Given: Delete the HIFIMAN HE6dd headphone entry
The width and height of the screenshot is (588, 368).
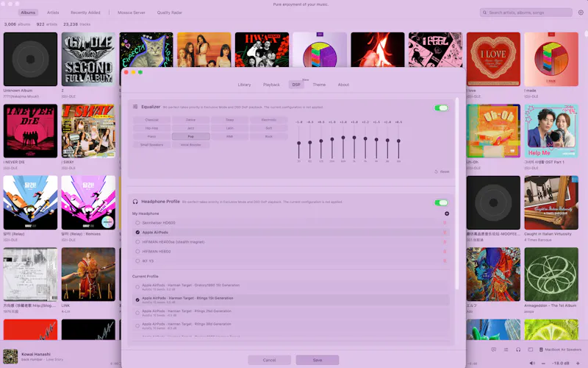Looking at the screenshot, I should click(x=445, y=252).
